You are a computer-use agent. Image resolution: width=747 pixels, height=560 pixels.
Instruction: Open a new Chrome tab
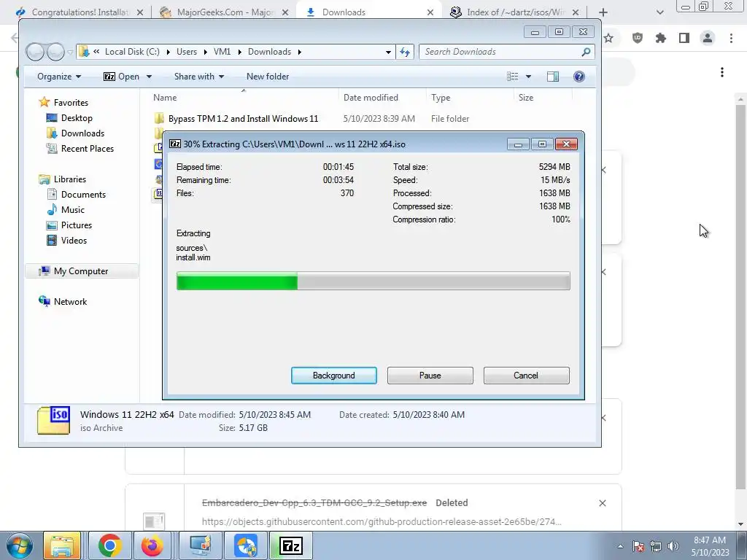[x=603, y=12]
